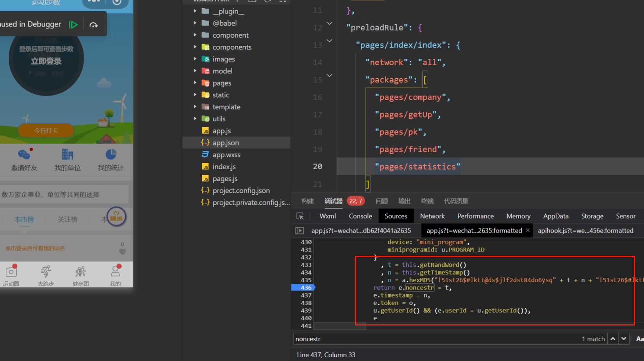
Task: Collapse the preloadRule block at line 12
Action: point(330,24)
